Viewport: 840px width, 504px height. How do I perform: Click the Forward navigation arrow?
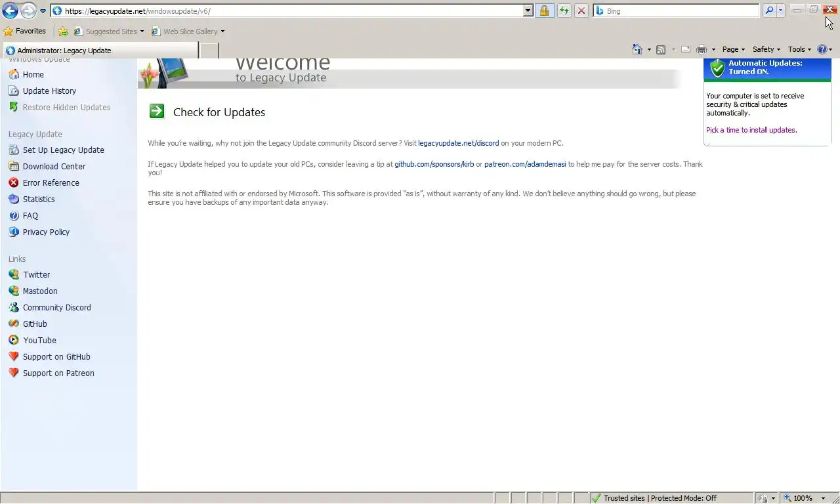28,10
